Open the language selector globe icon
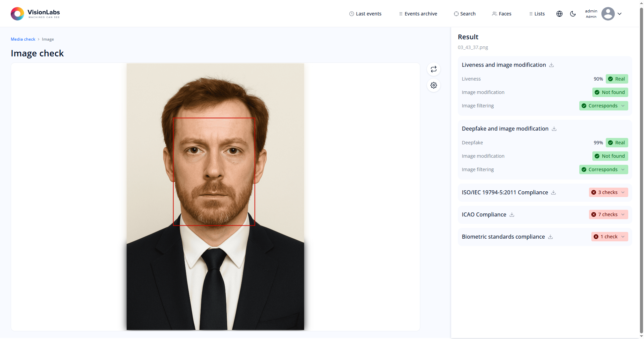 click(x=559, y=14)
